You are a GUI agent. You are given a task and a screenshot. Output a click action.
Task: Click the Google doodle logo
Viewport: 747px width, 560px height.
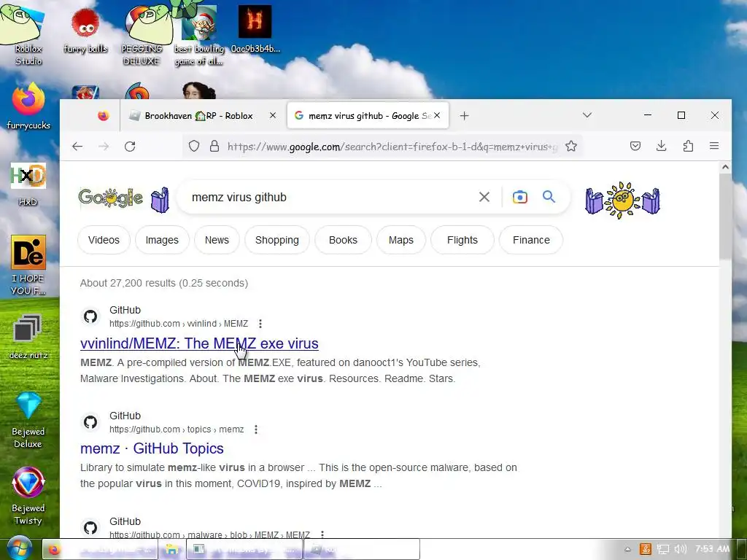[111, 197]
